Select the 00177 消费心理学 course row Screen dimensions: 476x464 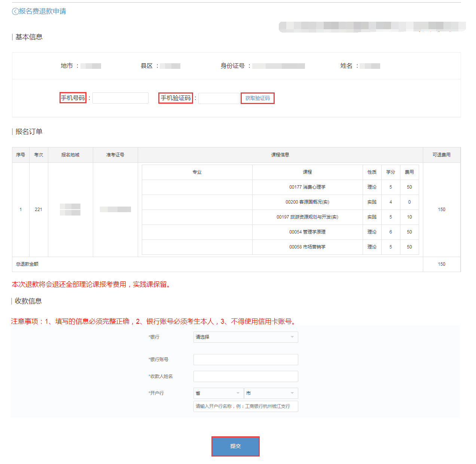click(x=308, y=187)
